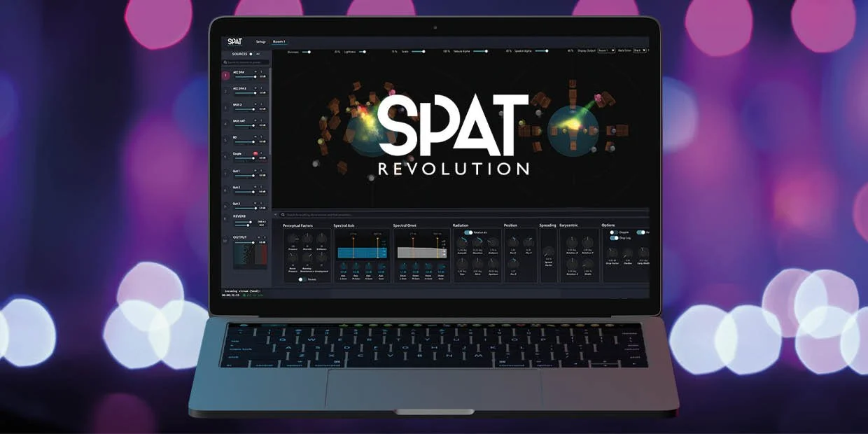Click the SPAT logo in the top left

coord(233,41)
